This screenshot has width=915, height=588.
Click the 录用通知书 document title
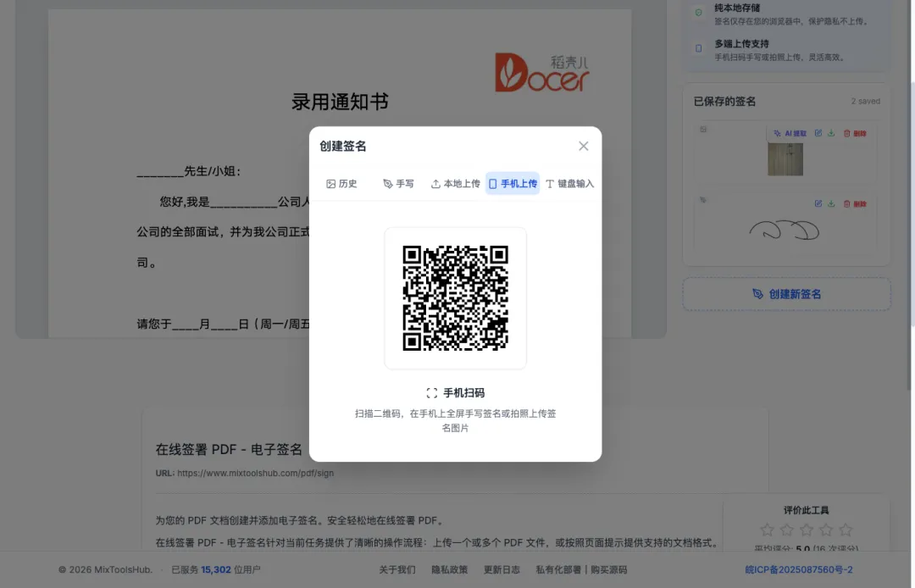coord(340,102)
